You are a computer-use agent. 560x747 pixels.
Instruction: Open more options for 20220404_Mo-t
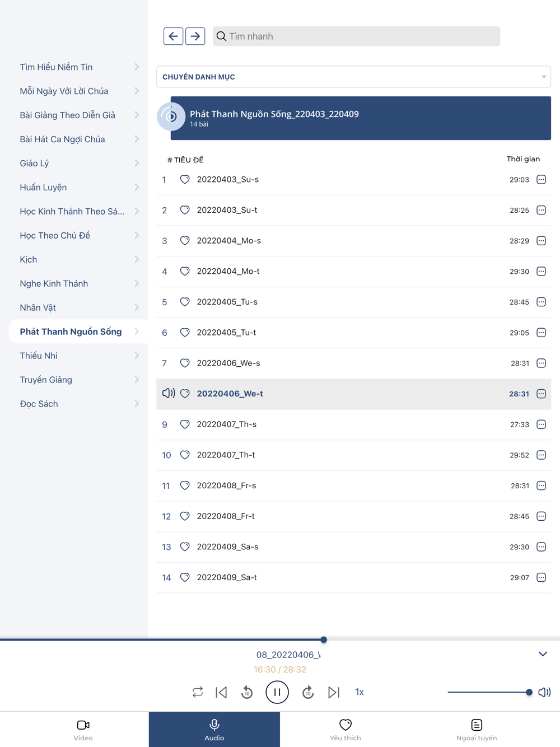click(541, 271)
